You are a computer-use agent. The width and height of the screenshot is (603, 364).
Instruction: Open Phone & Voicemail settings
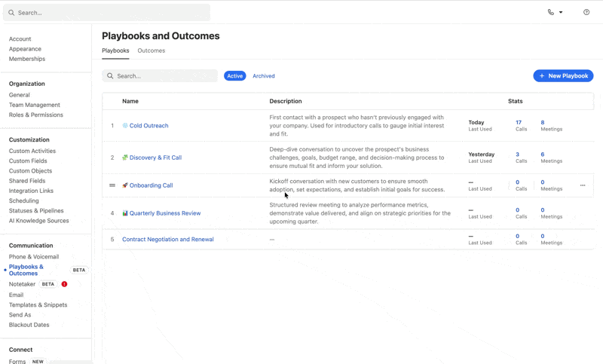pos(34,257)
